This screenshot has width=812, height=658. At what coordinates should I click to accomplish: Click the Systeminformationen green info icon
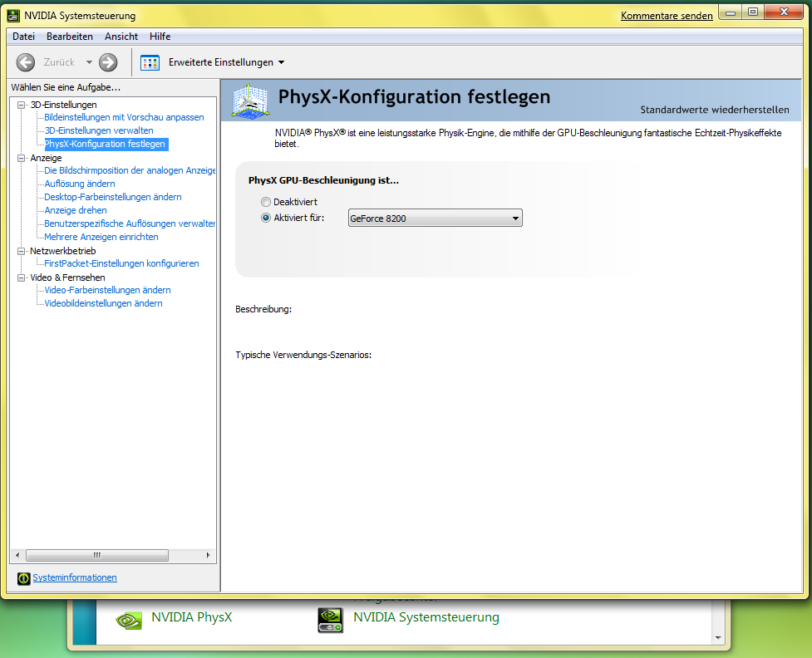coord(23,578)
